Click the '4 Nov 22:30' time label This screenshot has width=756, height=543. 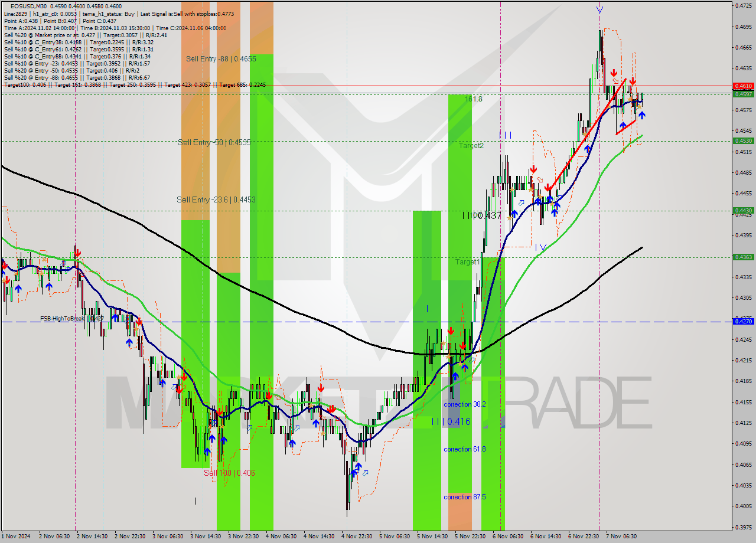tap(357, 537)
